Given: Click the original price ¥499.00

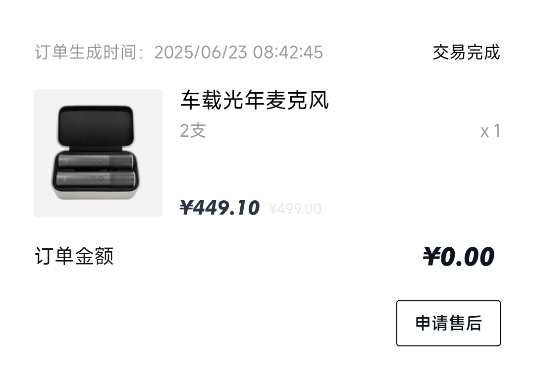Looking at the screenshot, I should (295, 209).
